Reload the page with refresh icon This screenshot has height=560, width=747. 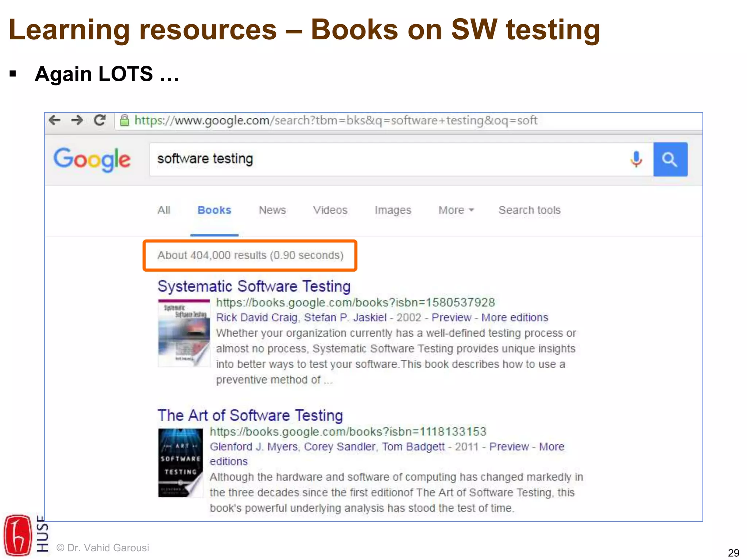(100, 120)
